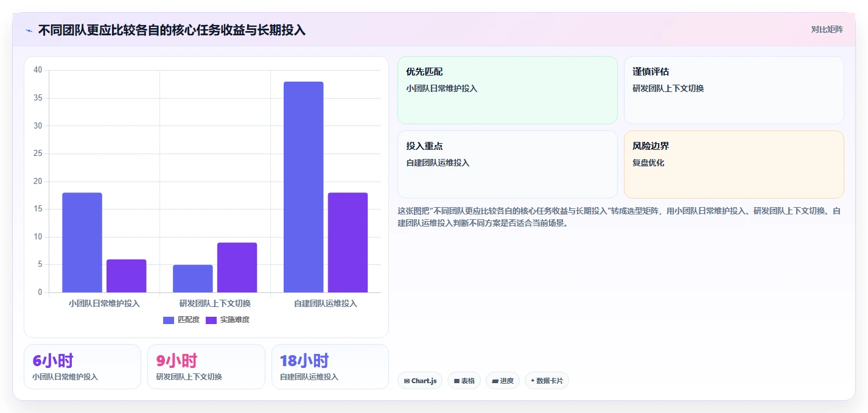Viewport: 868px width, 413px height.
Task: Select the 进度 tag
Action: (503, 381)
